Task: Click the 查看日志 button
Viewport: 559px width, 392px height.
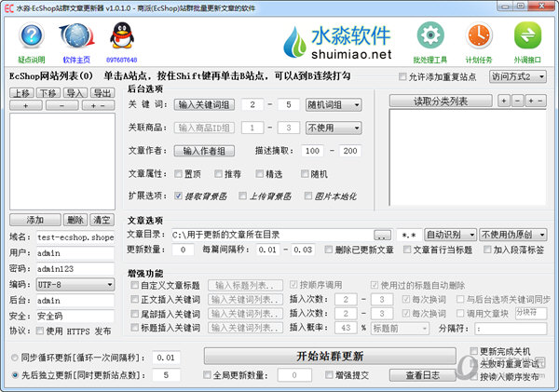Action: (x=422, y=375)
